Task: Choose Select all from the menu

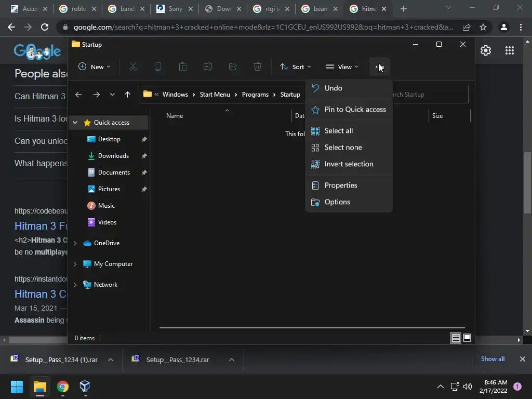Action: [349, 131]
